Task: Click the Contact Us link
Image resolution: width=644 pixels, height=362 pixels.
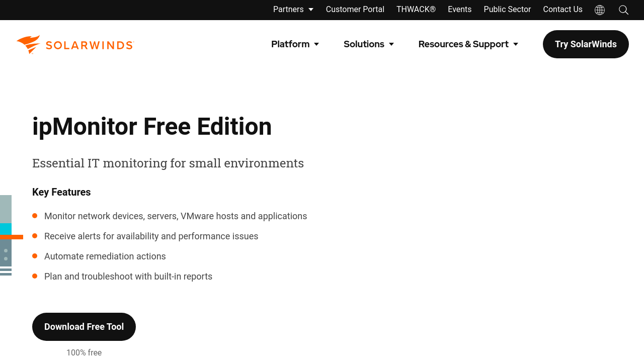Action: [x=562, y=10]
